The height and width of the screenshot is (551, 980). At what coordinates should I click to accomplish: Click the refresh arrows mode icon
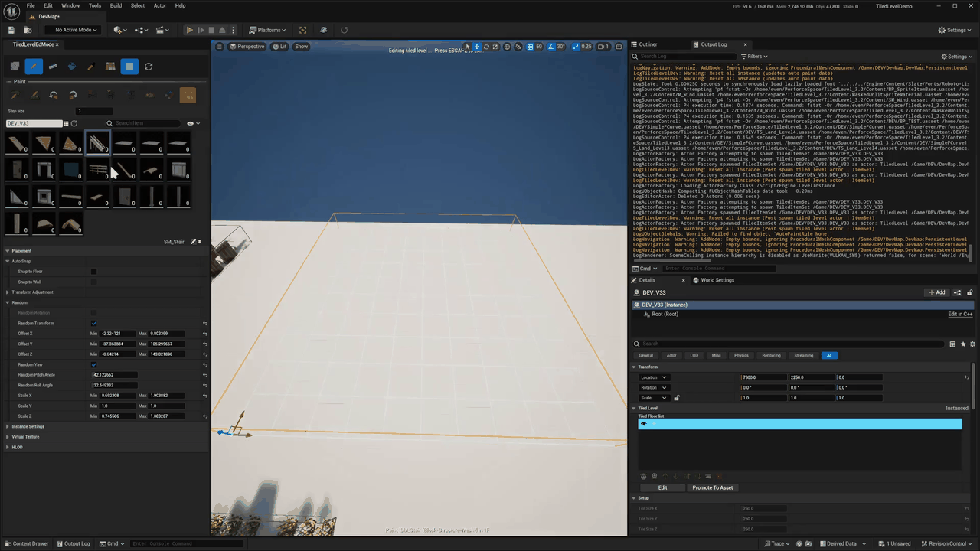point(149,67)
